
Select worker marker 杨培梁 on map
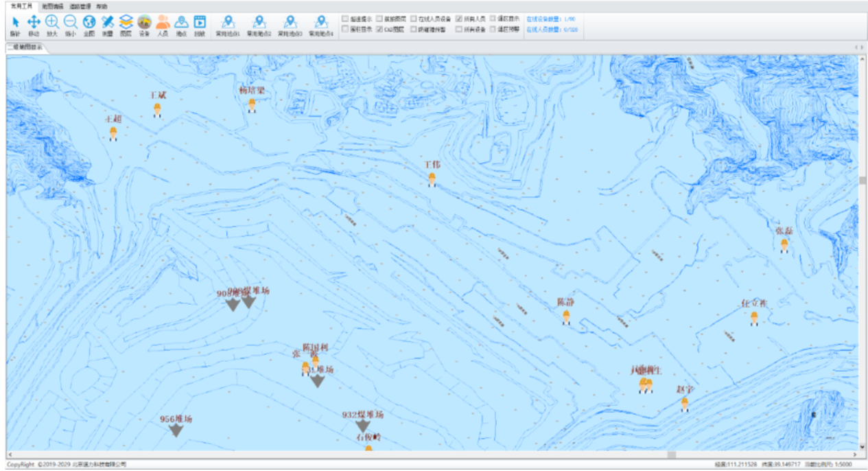point(252,105)
